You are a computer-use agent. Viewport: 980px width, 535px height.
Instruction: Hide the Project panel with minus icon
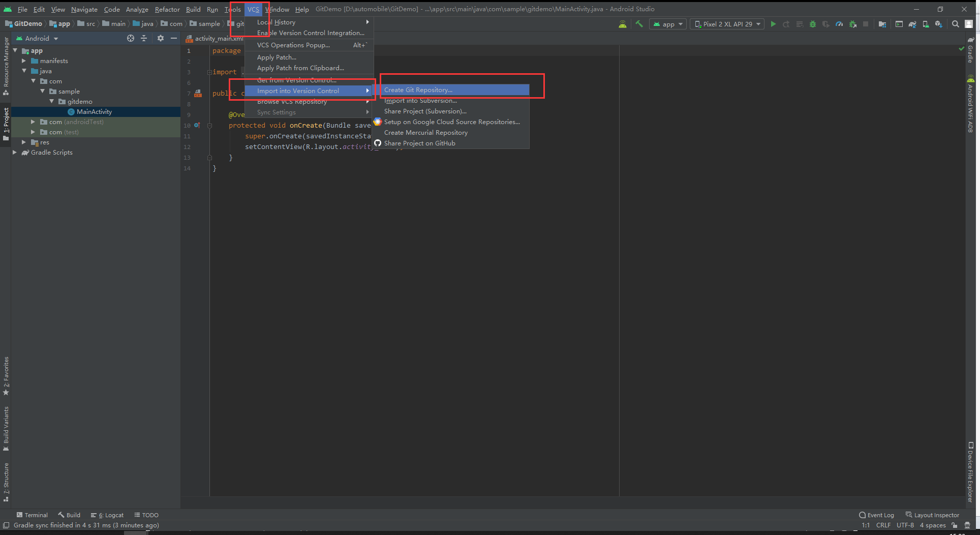174,38
